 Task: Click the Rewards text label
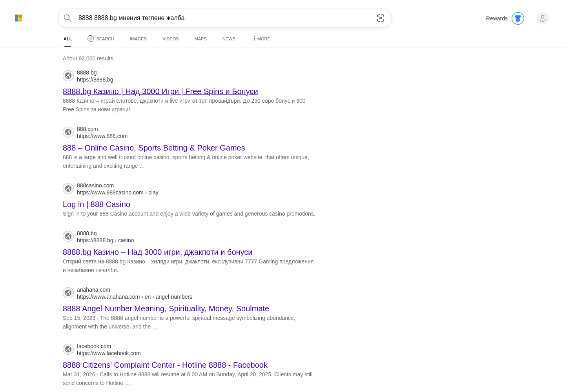coord(497,18)
